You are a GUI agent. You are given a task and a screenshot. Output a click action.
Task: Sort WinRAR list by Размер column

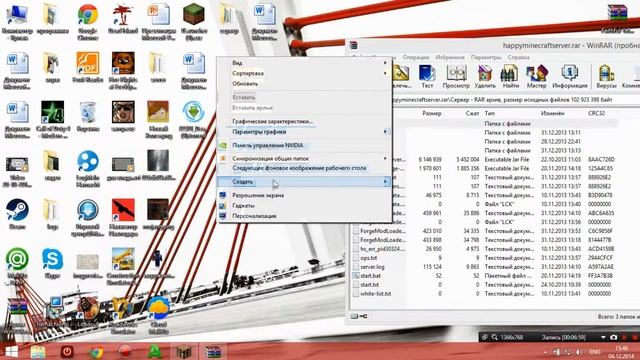pyautogui.click(x=432, y=113)
